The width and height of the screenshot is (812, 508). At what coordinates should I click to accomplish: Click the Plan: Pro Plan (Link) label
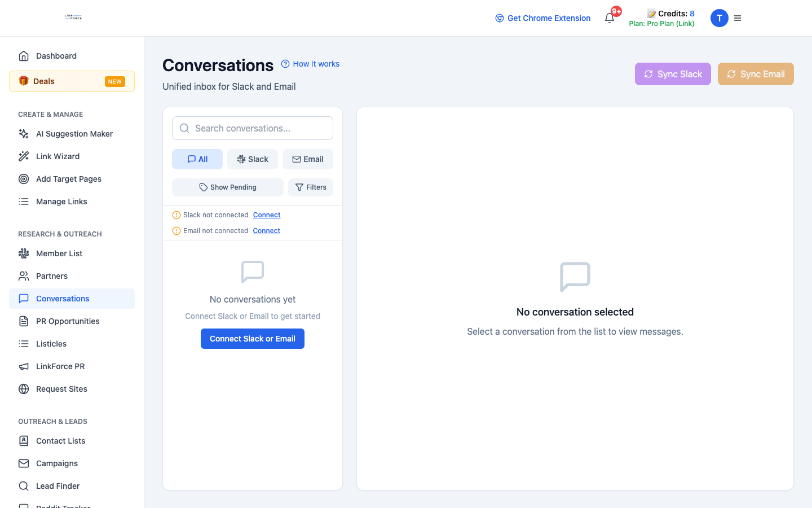pyautogui.click(x=661, y=24)
